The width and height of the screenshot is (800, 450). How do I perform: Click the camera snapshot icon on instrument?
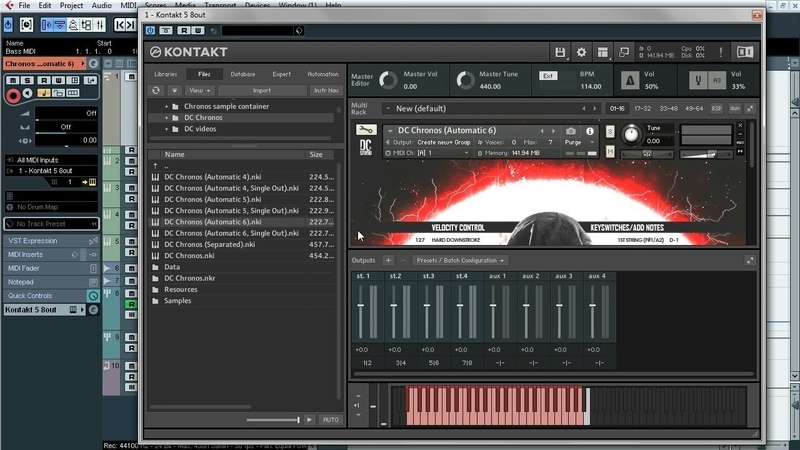tap(570, 131)
